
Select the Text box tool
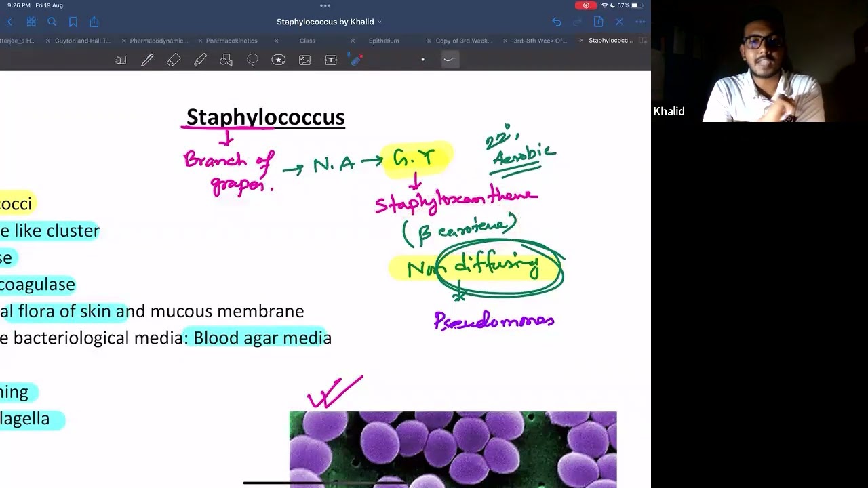pos(331,60)
